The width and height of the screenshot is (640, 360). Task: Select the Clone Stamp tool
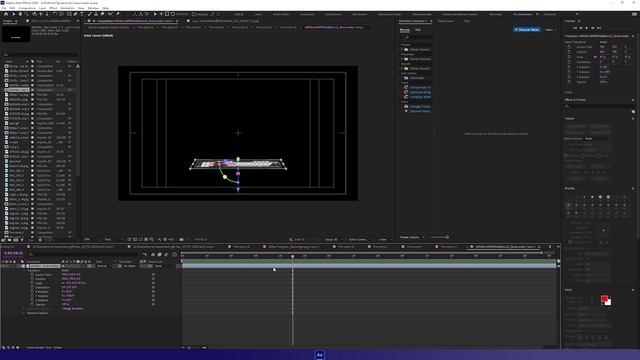[x=96, y=14]
